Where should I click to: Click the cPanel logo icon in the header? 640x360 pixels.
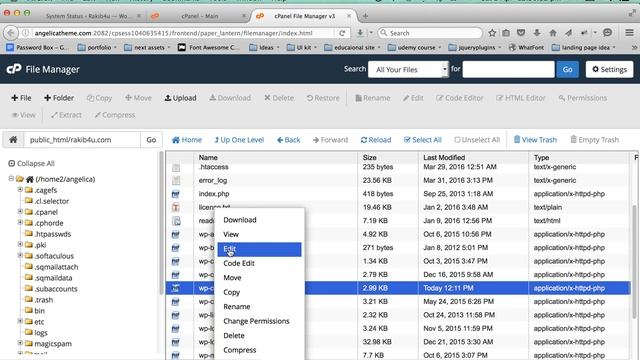coord(13,69)
